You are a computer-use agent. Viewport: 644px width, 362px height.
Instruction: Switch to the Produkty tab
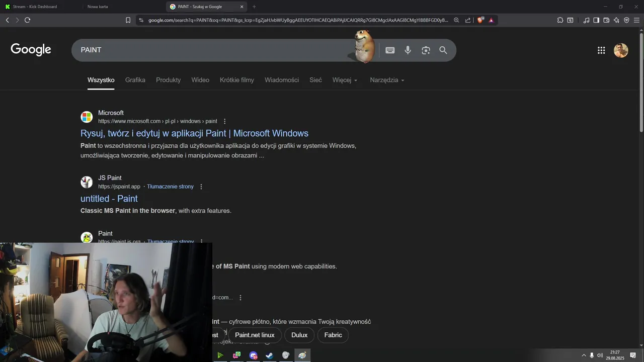coord(168,80)
